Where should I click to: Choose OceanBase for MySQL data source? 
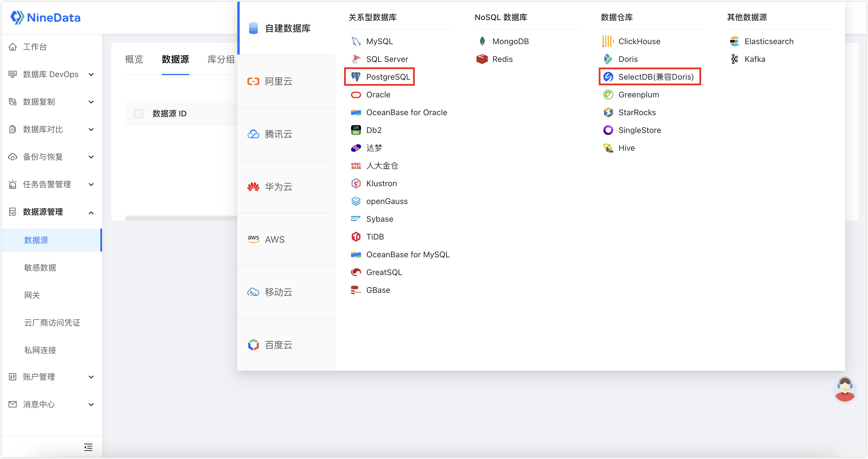(400, 255)
